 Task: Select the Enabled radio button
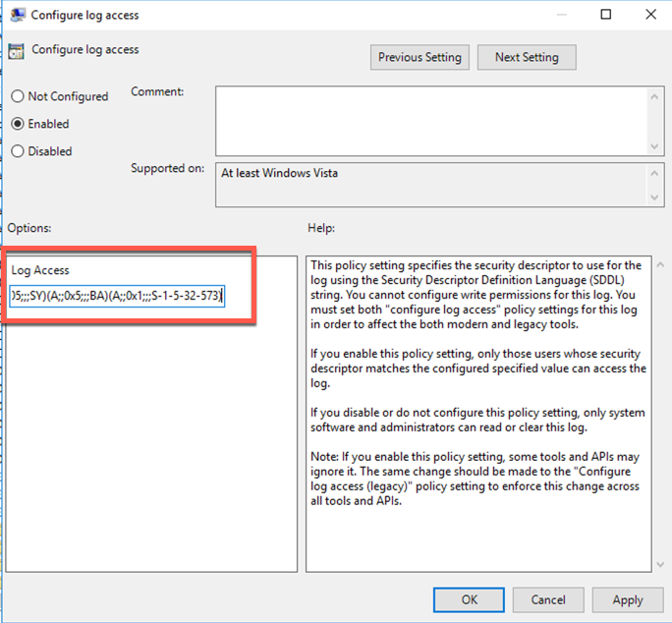(x=18, y=124)
